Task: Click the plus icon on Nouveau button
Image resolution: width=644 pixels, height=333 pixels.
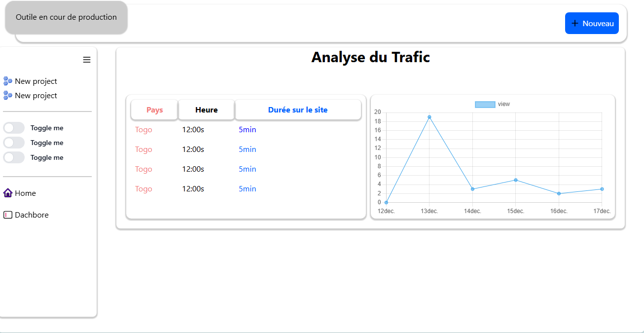Action: coord(574,23)
